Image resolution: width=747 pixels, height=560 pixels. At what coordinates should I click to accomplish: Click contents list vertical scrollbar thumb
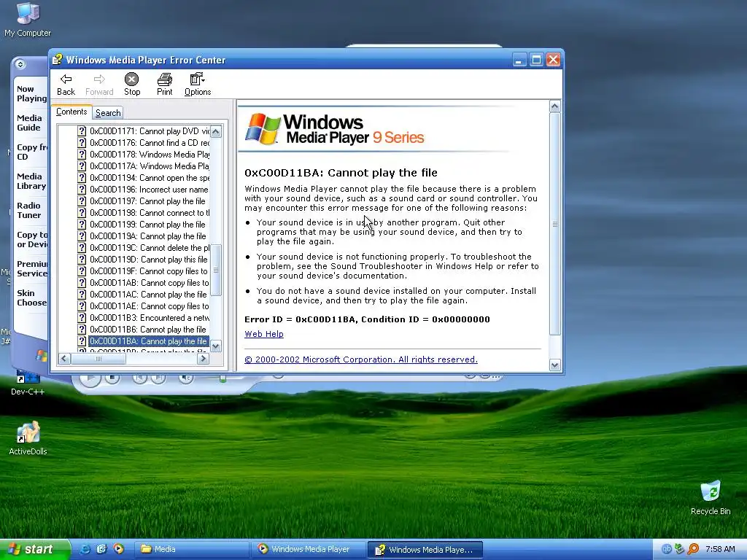point(216,270)
